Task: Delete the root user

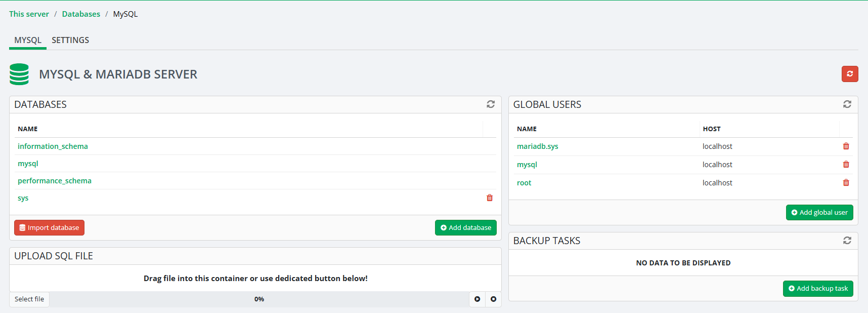Action: coord(846,183)
